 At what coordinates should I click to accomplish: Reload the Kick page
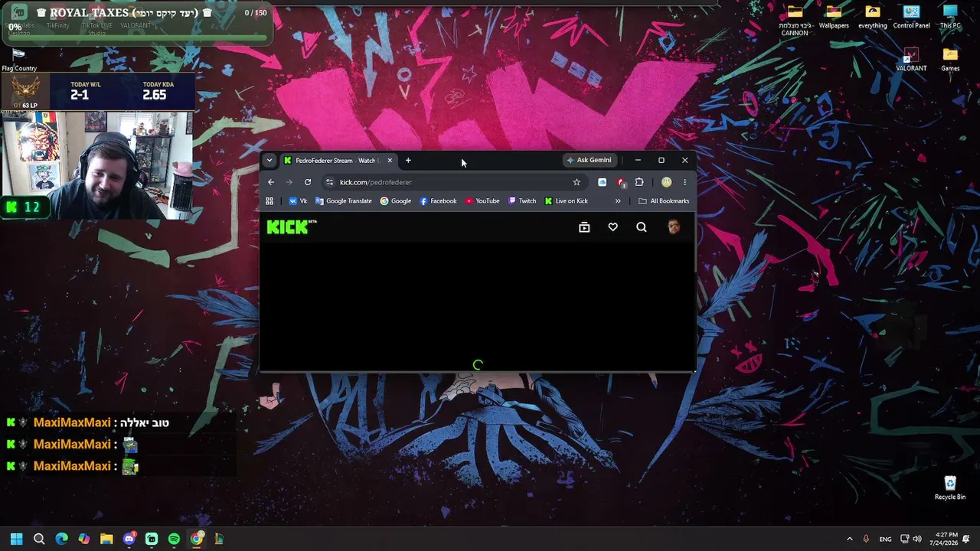point(308,182)
